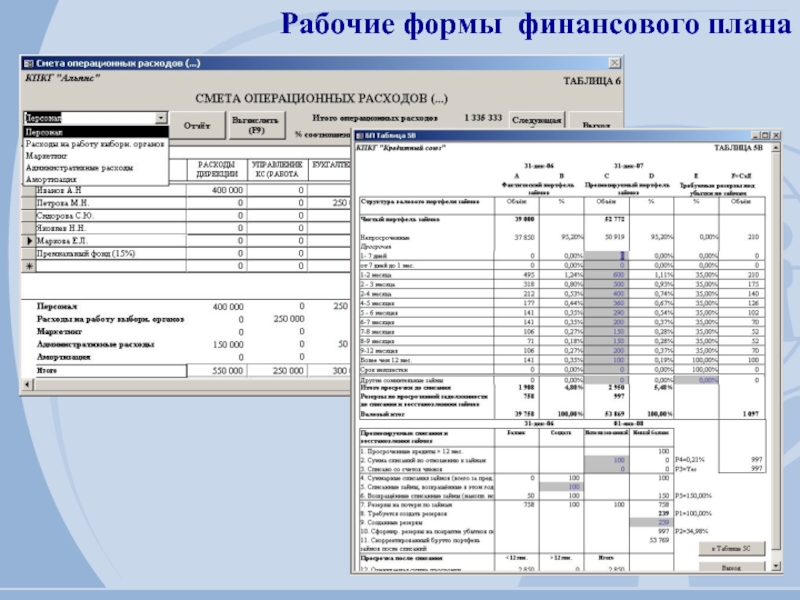Click down arrow of Таблица 5B scrollbar
Screen dimensions: 800x600
coord(776,566)
